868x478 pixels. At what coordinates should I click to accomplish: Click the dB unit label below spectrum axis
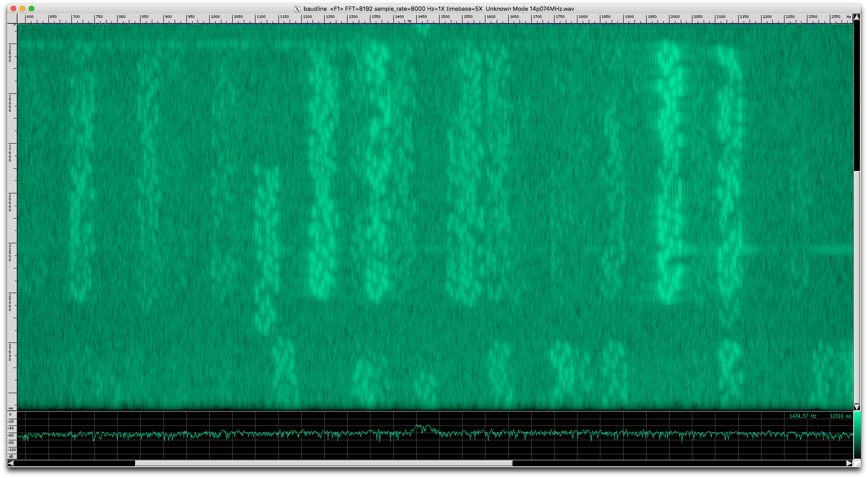coord(11,456)
